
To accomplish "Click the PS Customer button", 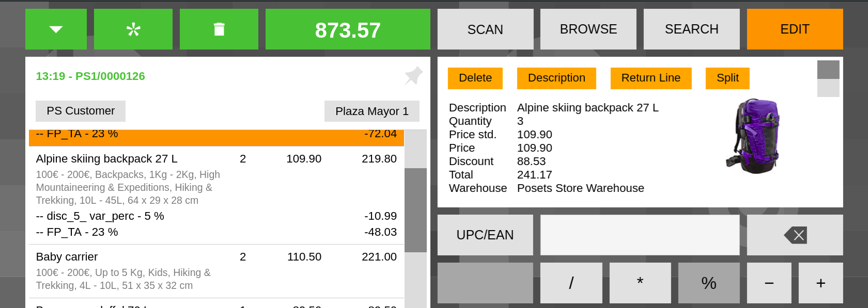I will click(81, 111).
